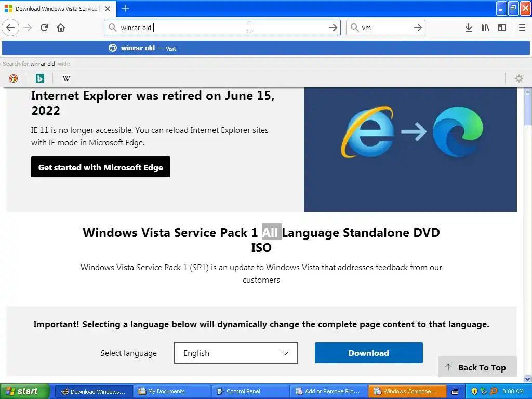Click the Internet Explorer to Edge image
Screen dimensions: 532x399
point(410,150)
